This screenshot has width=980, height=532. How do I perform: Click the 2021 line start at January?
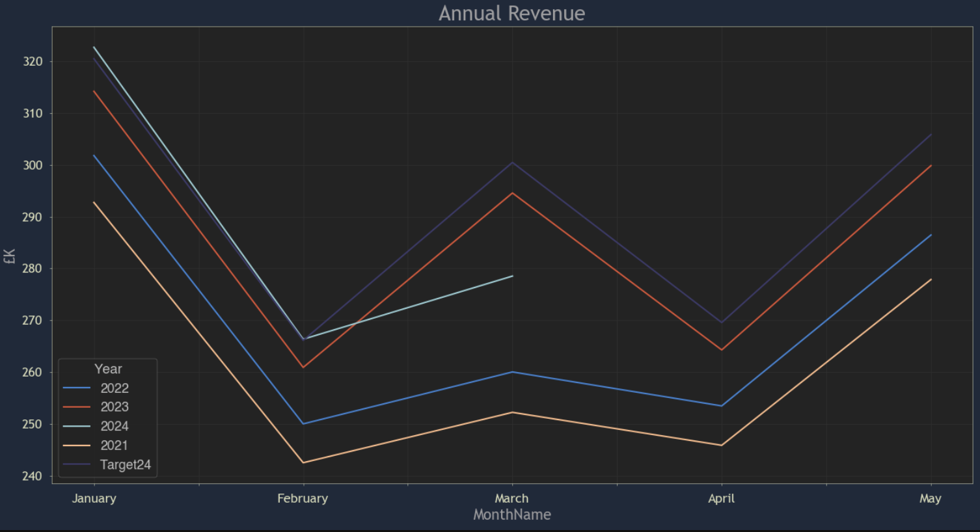[94, 202]
